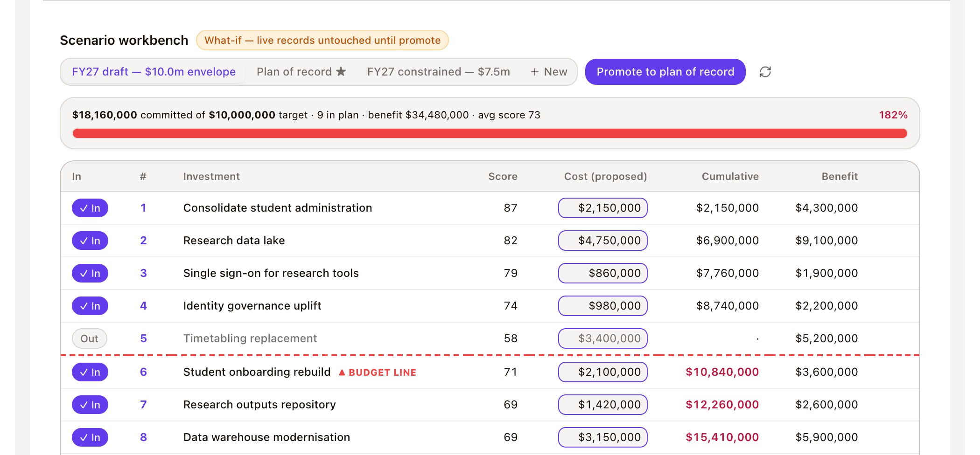Click Data warehouse modernisation investment name

(266, 437)
